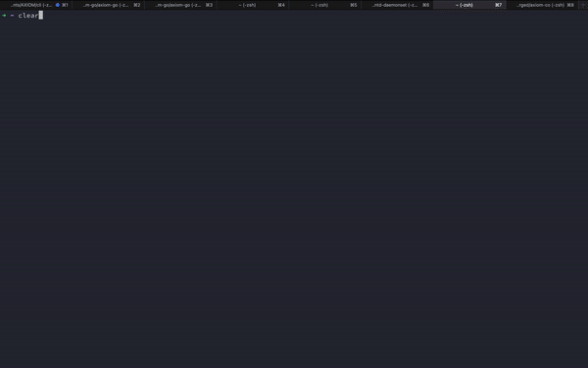The image size is (588, 368).
Task: Open the second axiom-go tab marked ⌘2
Action: click(108, 5)
